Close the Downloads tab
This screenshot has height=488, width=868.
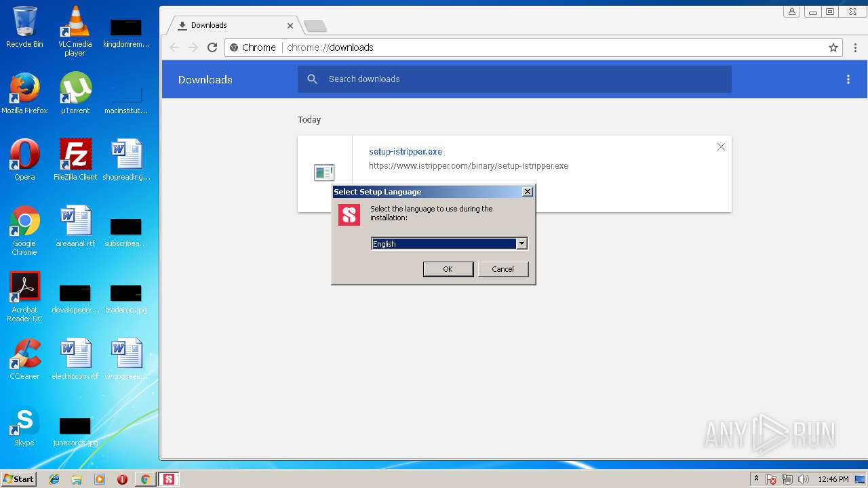click(290, 26)
